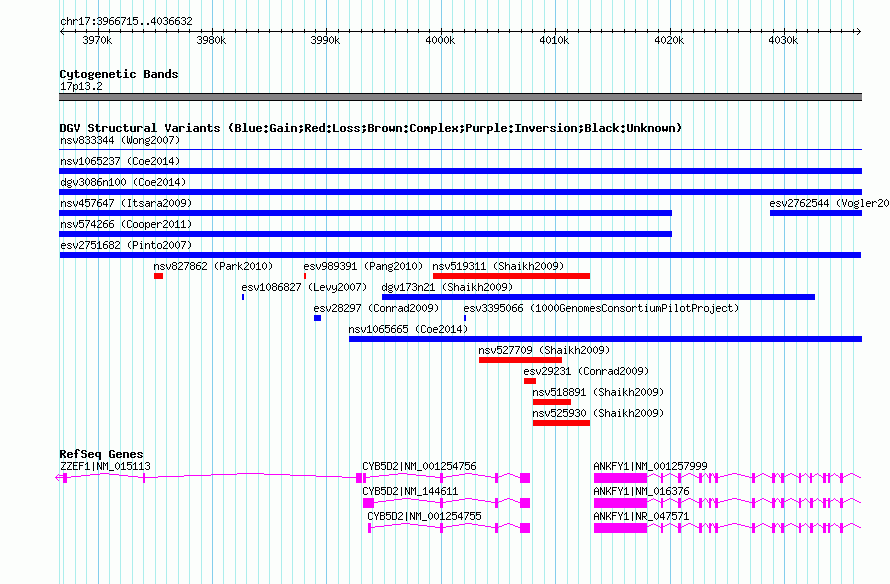Select the nsv518891 (Shaikh2009) label

pos(598,392)
